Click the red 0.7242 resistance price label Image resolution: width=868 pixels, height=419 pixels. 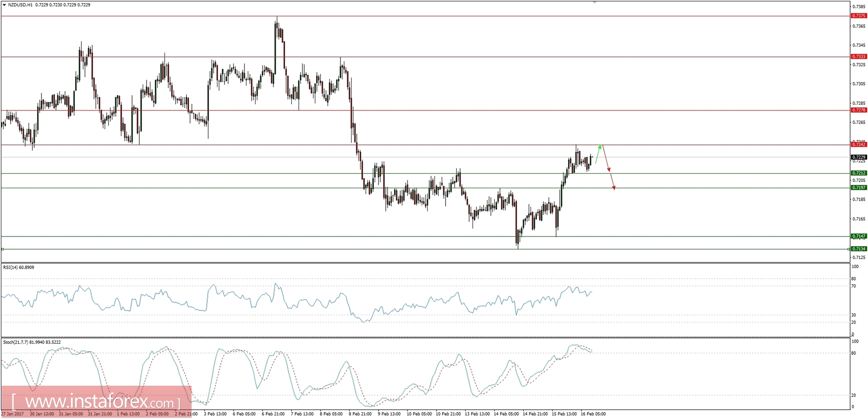[859, 144]
